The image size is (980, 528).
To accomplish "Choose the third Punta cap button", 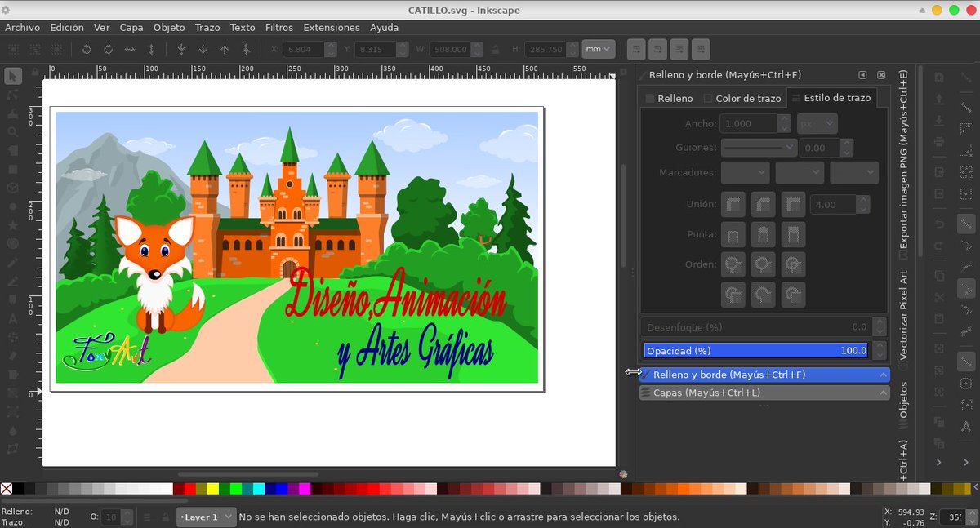I will pyautogui.click(x=793, y=234).
